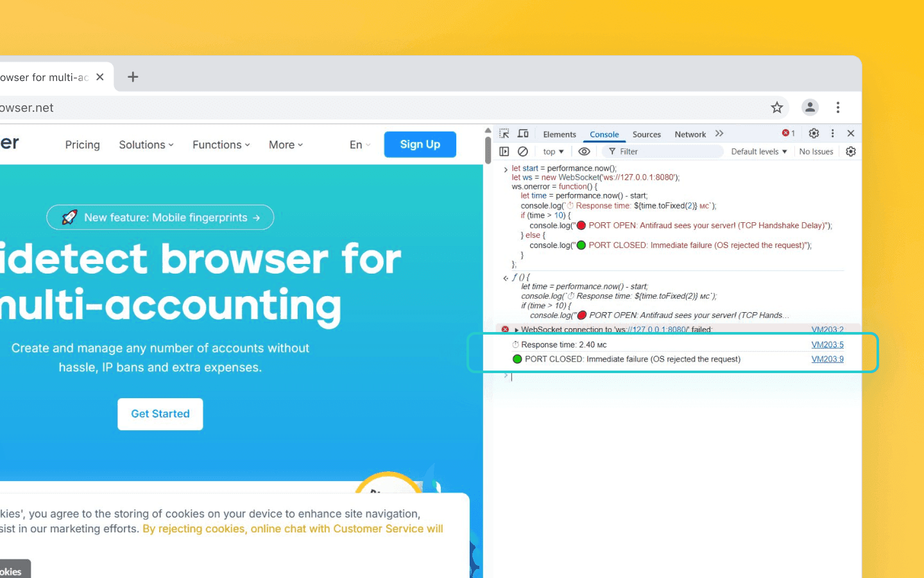Click the No Issues indicator
Viewport: 924px width, 578px height.
point(816,152)
